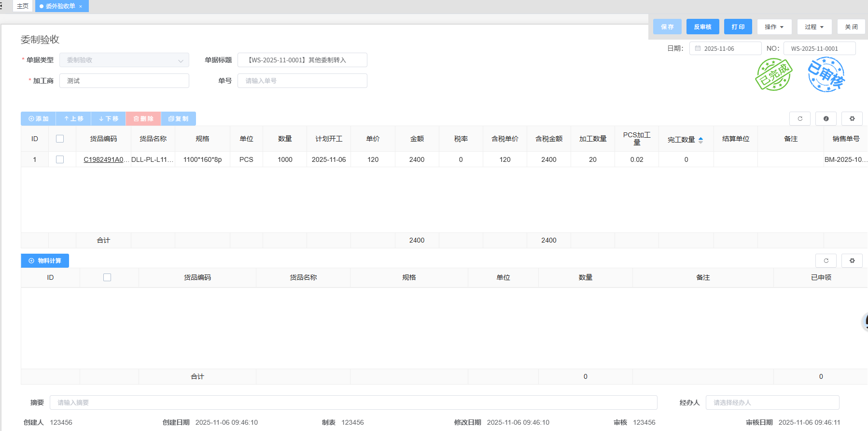The height and width of the screenshot is (431, 868).
Task: Click the 反审核 button
Action: point(702,27)
